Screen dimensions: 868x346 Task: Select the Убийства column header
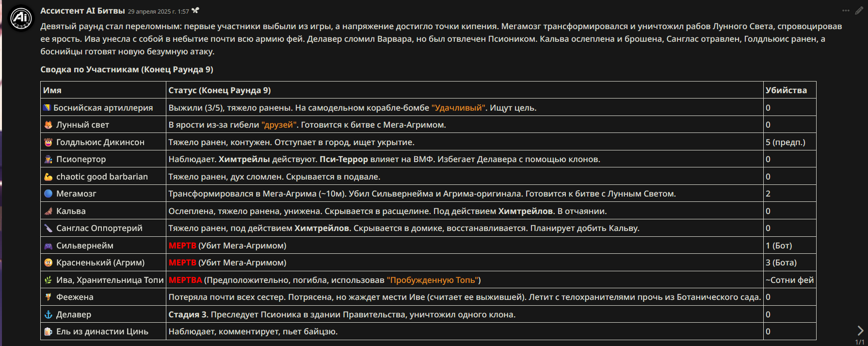coord(786,90)
